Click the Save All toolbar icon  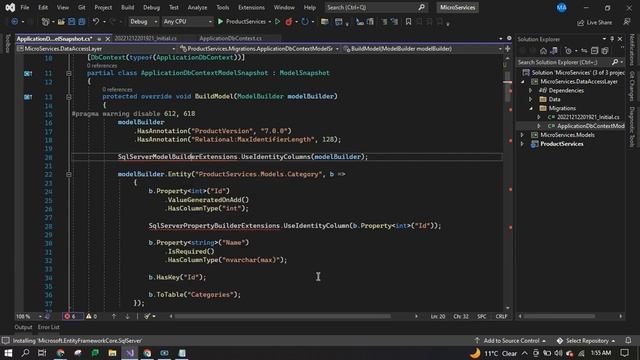tap(82, 22)
